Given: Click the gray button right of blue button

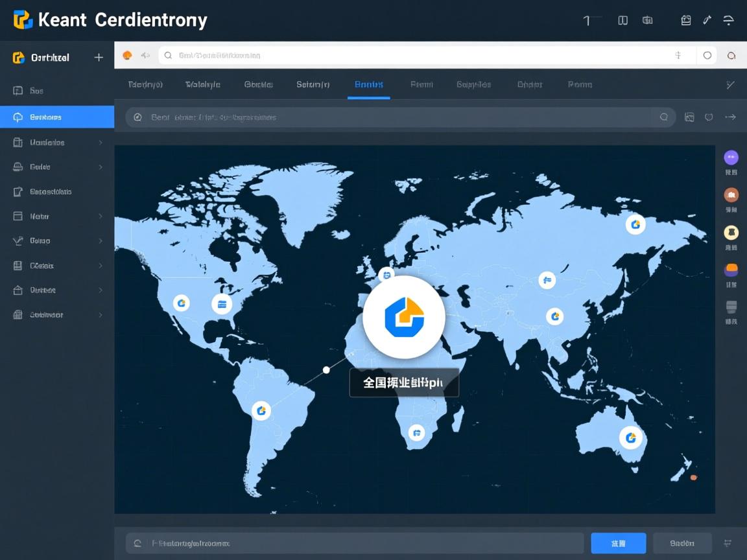Looking at the screenshot, I should [682, 543].
